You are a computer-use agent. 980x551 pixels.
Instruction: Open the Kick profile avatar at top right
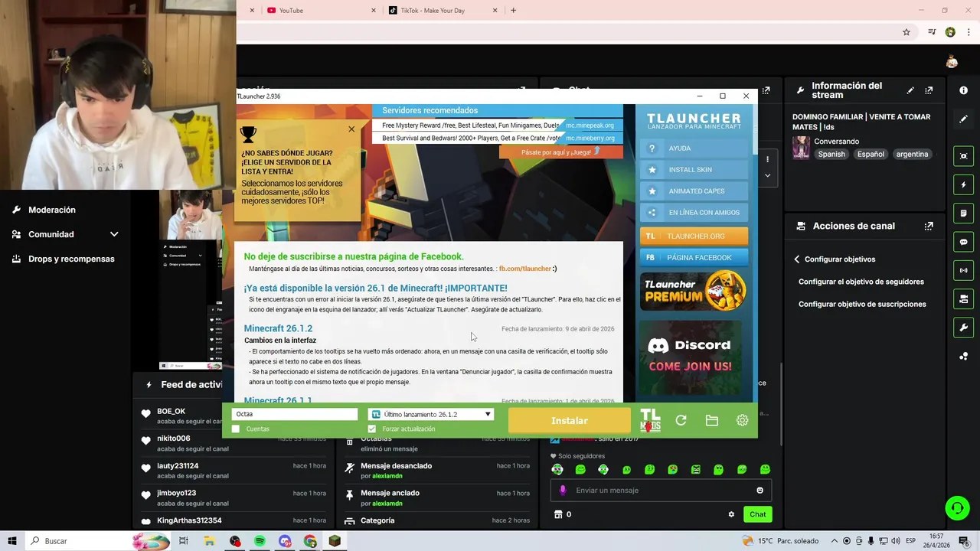point(952,62)
